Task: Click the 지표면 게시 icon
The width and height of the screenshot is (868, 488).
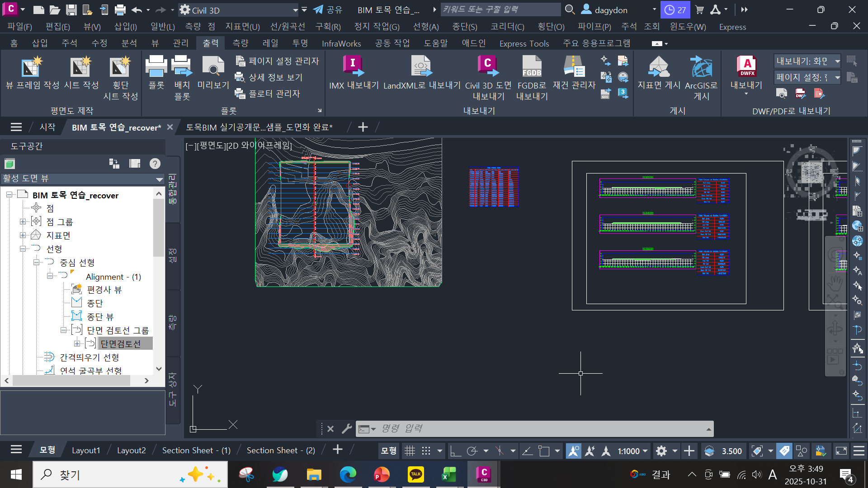Action: tap(659, 67)
